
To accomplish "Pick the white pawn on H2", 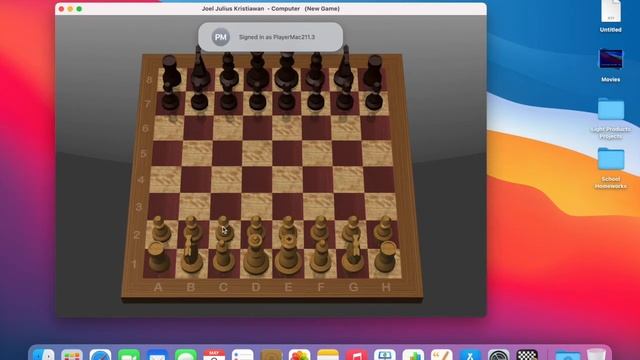I will point(384,228).
